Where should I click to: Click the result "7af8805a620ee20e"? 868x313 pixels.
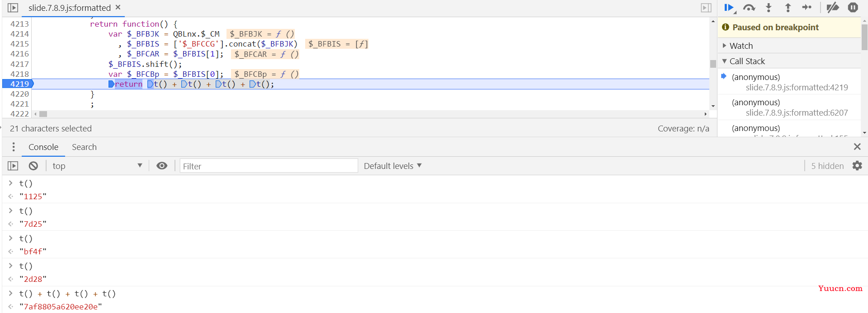pyautogui.click(x=61, y=307)
